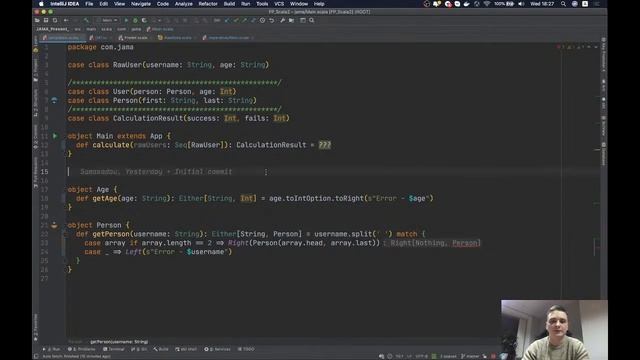Click the Open folder toolbar icon
The image size is (640, 360).
37,20
